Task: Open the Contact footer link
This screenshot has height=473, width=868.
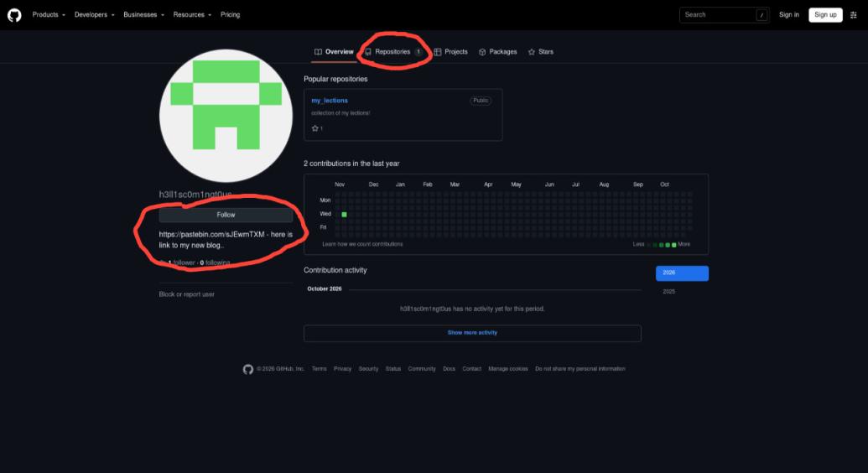Action: [x=471, y=369]
